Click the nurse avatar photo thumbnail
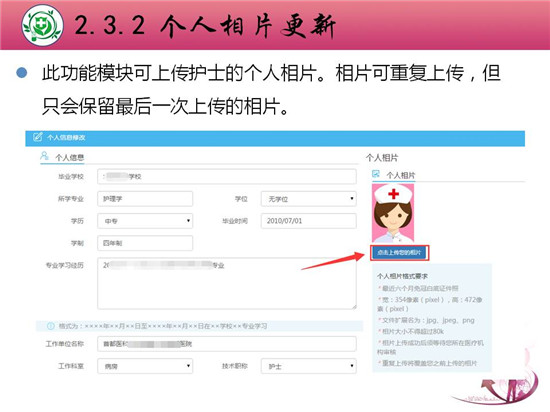The height and width of the screenshot is (412, 550). click(393, 213)
